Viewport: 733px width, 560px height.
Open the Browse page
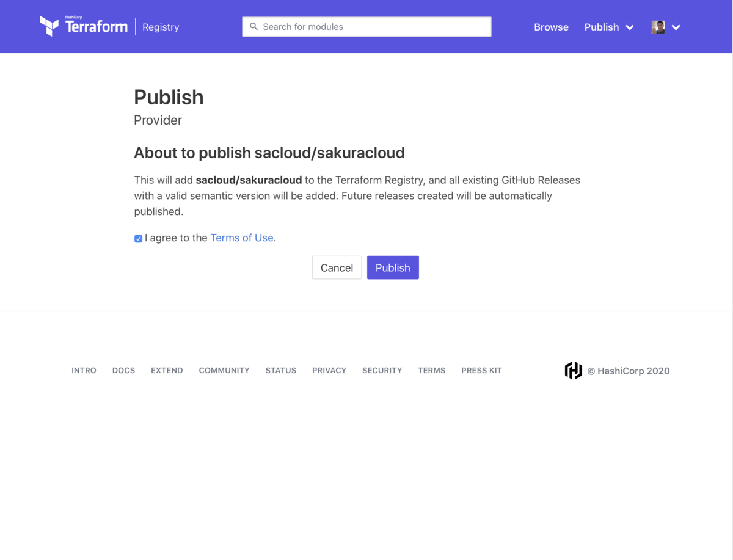coord(551,27)
